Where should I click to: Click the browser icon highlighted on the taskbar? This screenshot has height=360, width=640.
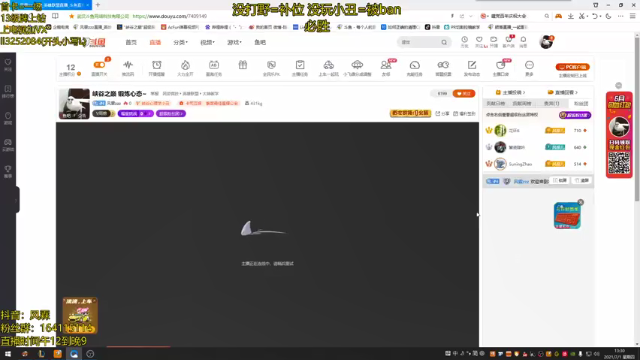[x=74, y=354]
